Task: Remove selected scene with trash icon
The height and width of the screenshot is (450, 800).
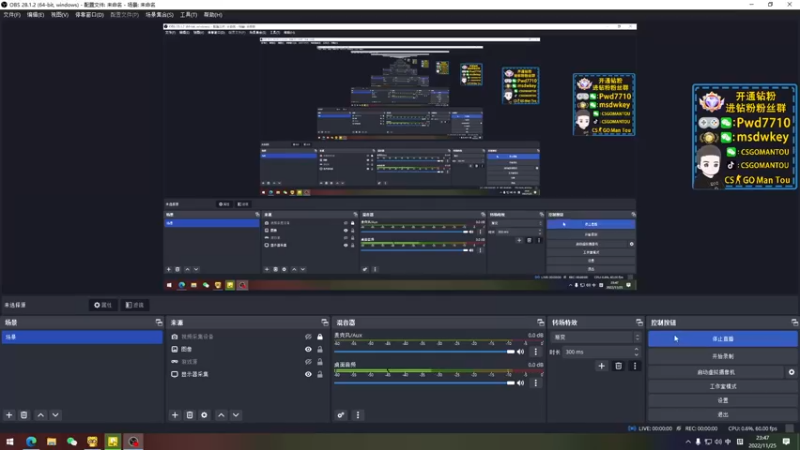Action: [24, 415]
